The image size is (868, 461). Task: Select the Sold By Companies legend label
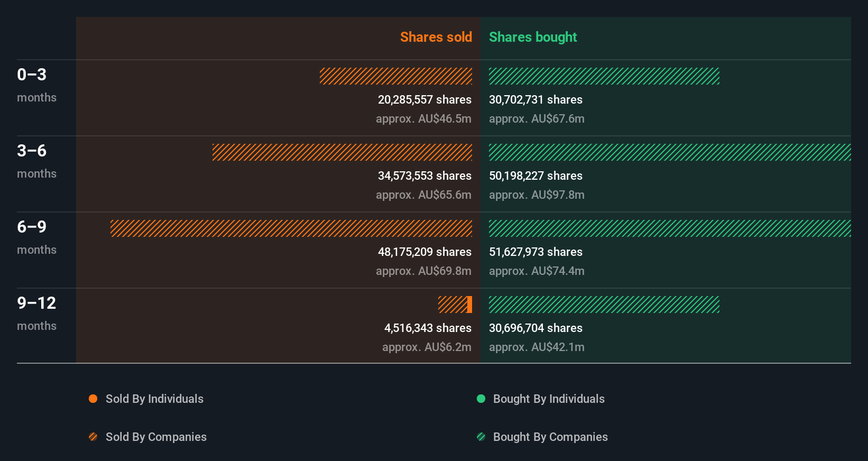click(156, 437)
